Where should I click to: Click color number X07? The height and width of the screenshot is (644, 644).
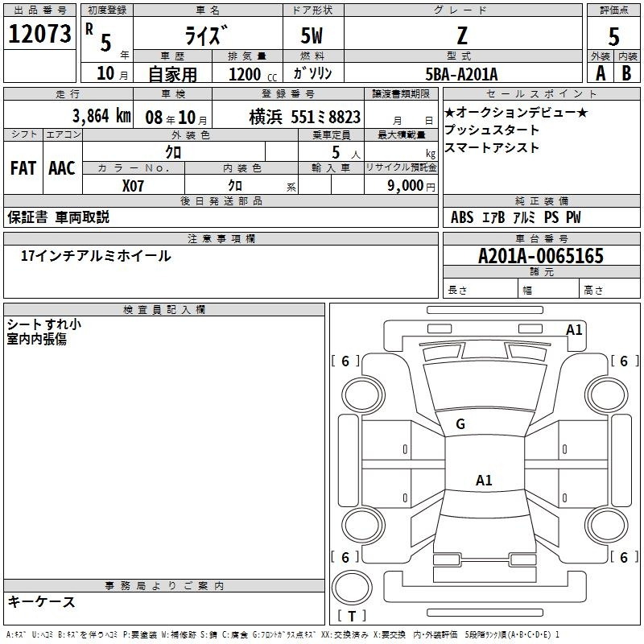tap(133, 186)
